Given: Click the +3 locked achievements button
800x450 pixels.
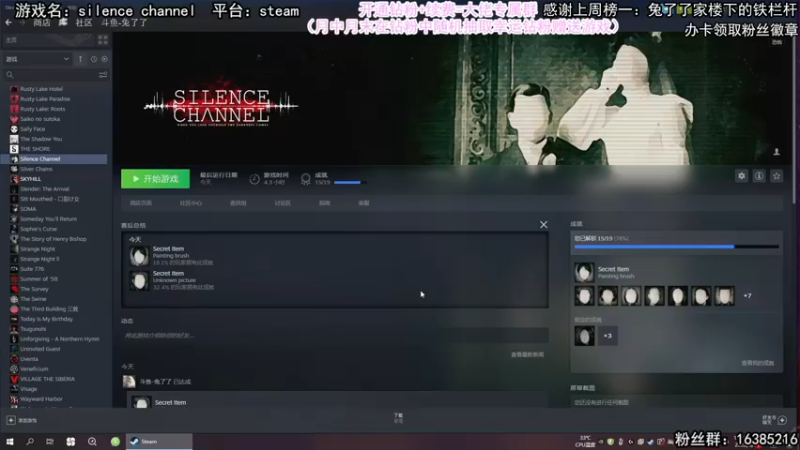Looking at the screenshot, I should pyautogui.click(x=608, y=336).
